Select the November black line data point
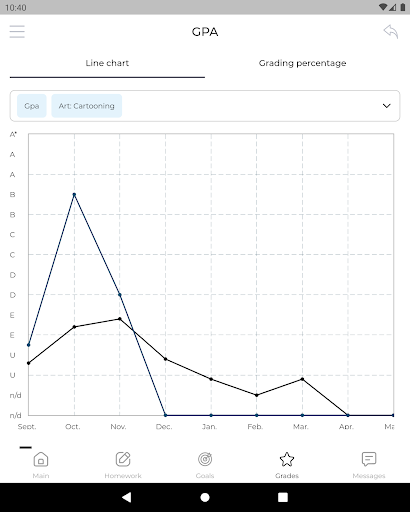The image size is (410, 512). coord(120,319)
